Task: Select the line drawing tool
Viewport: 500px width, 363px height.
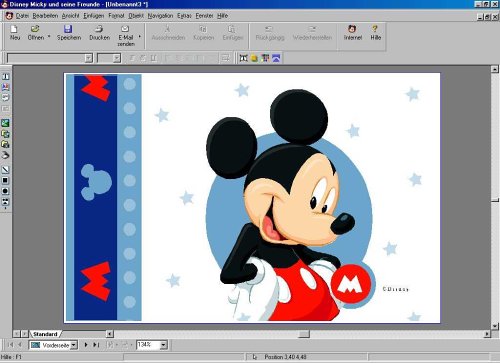Action: coord(5,170)
